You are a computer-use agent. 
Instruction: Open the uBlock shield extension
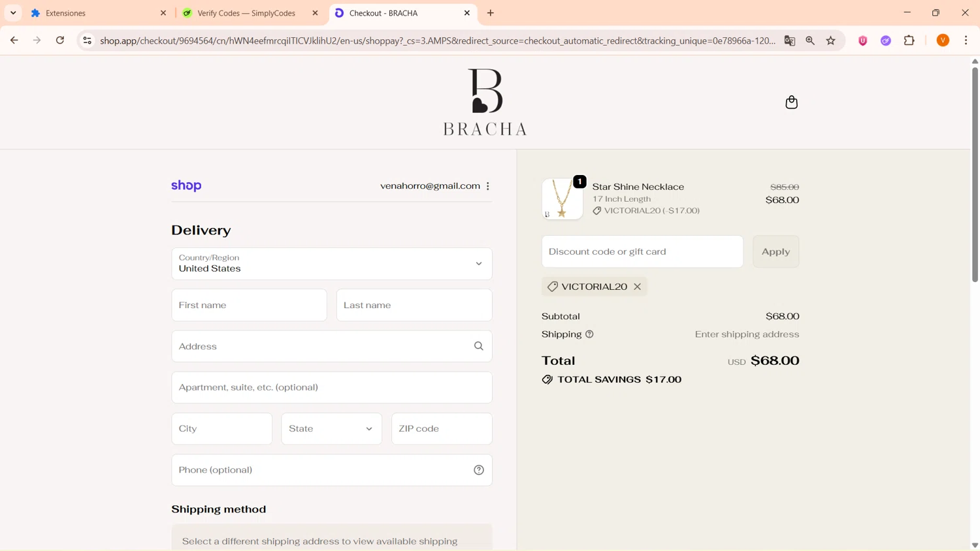[863, 40]
